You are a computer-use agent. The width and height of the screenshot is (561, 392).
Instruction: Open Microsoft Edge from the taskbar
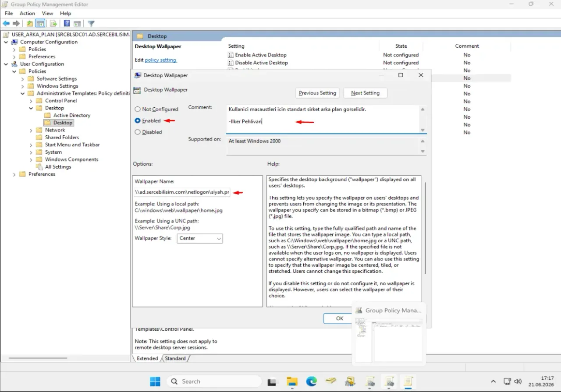coord(312,381)
